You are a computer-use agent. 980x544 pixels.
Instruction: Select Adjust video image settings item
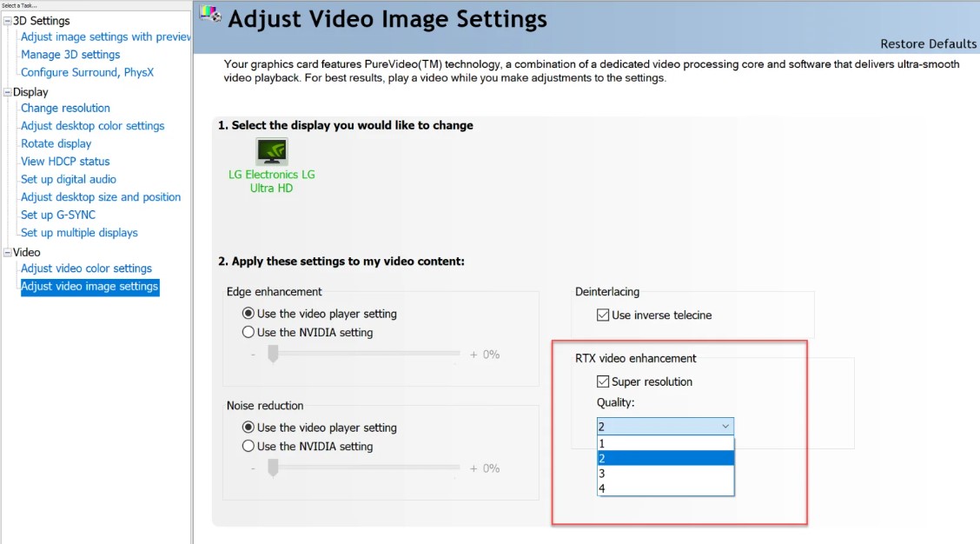pos(89,287)
